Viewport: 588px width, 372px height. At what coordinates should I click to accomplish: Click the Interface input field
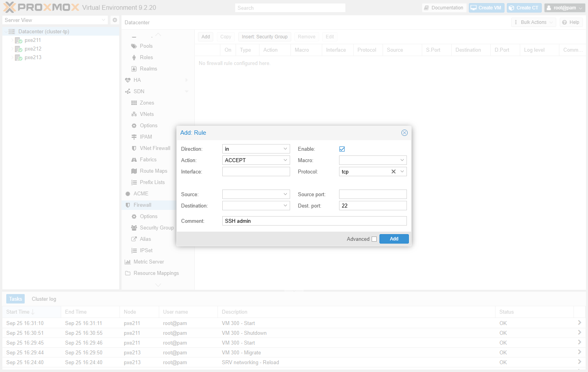[256, 172]
